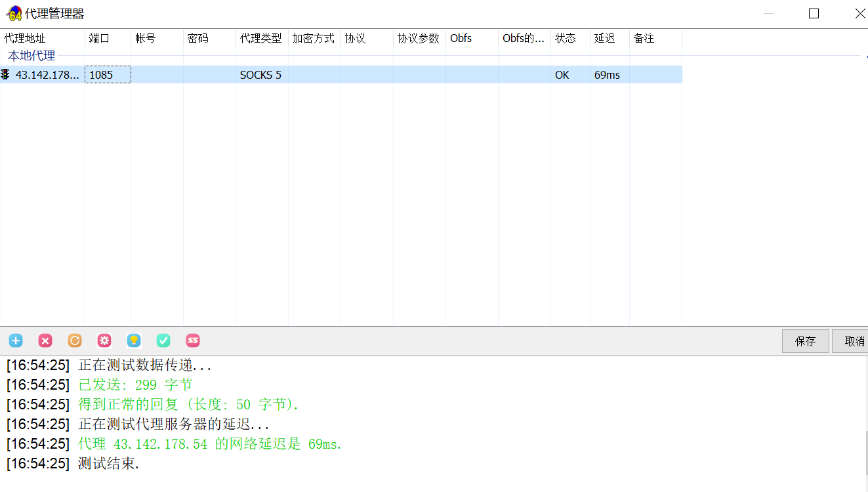
Task: Click the pink SS icon
Action: (193, 340)
